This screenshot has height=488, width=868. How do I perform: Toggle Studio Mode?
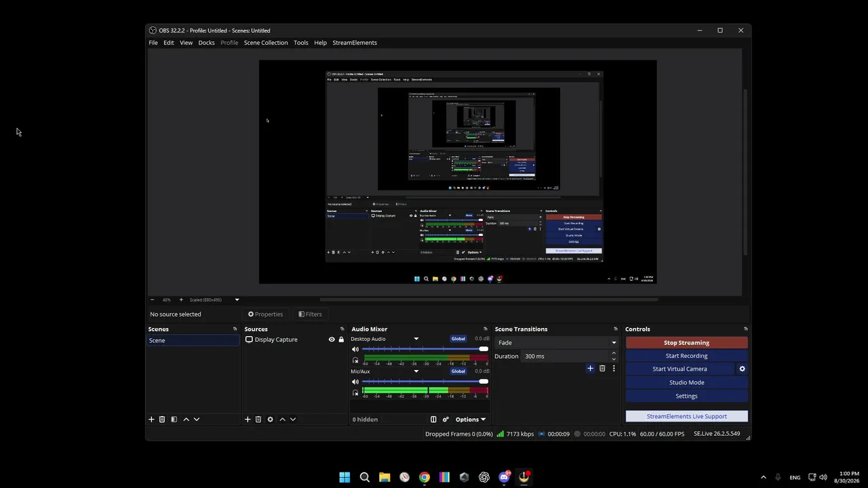tap(687, 383)
